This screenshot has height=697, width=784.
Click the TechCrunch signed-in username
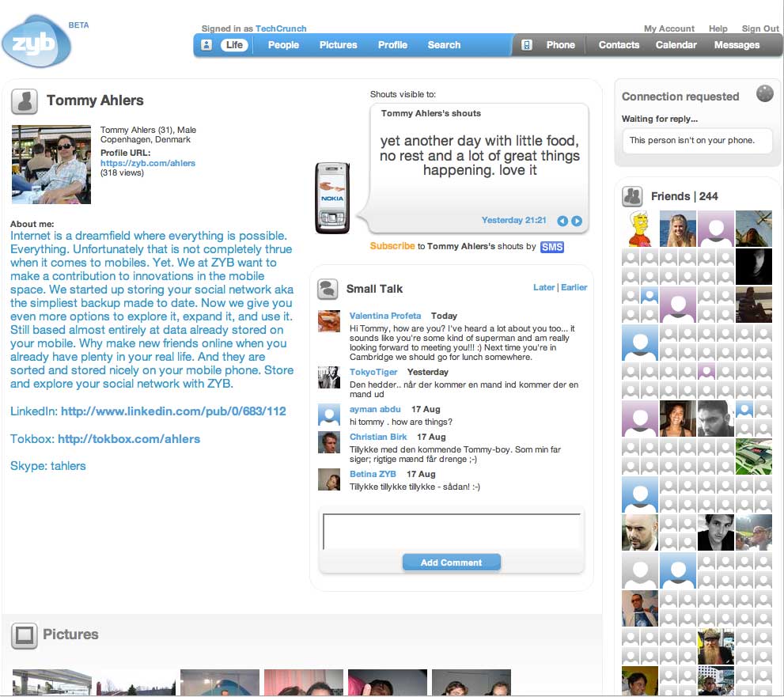tap(281, 28)
